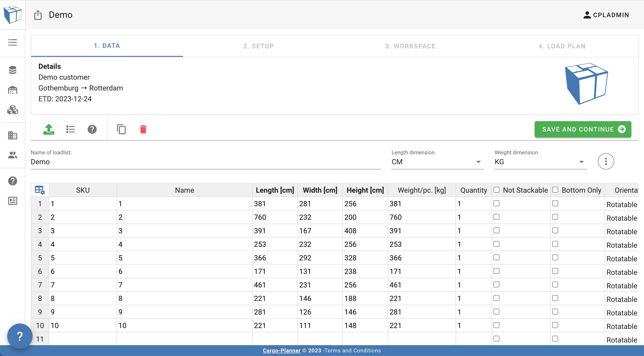Enable Bottom Only checkbox for row 3
Image resolution: width=644 pixels, height=356 pixels.
coord(555,230)
